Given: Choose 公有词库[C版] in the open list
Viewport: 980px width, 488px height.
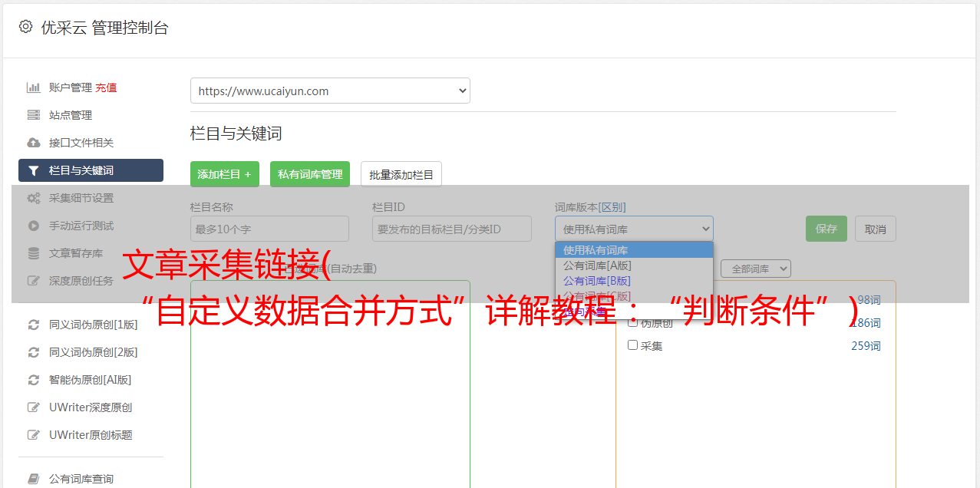Looking at the screenshot, I should point(634,296).
